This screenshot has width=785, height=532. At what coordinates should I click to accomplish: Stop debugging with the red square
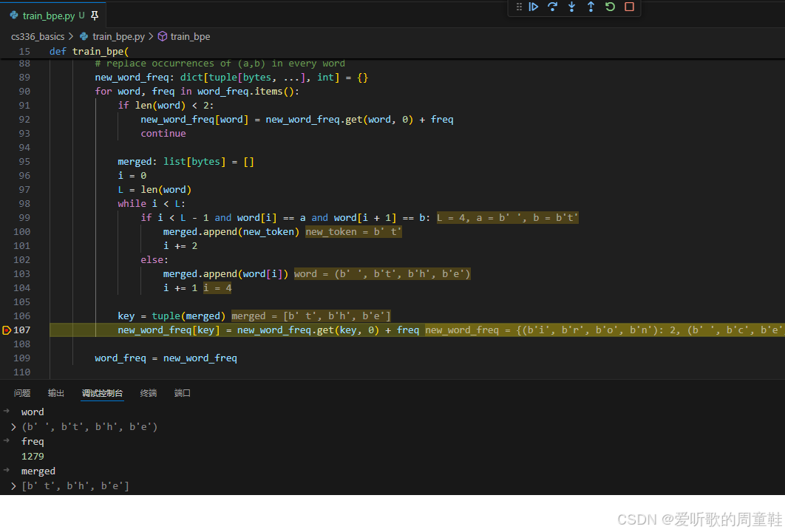(629, 7)
